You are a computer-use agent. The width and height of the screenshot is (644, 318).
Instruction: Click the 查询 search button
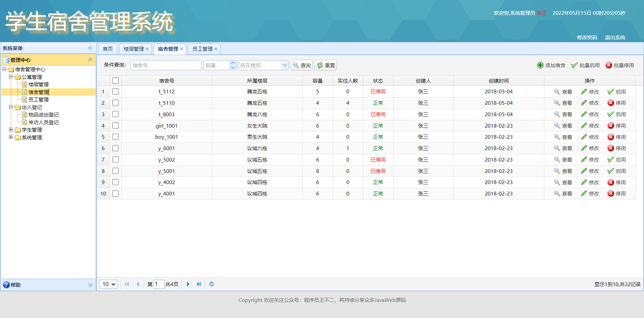[301, 65]
